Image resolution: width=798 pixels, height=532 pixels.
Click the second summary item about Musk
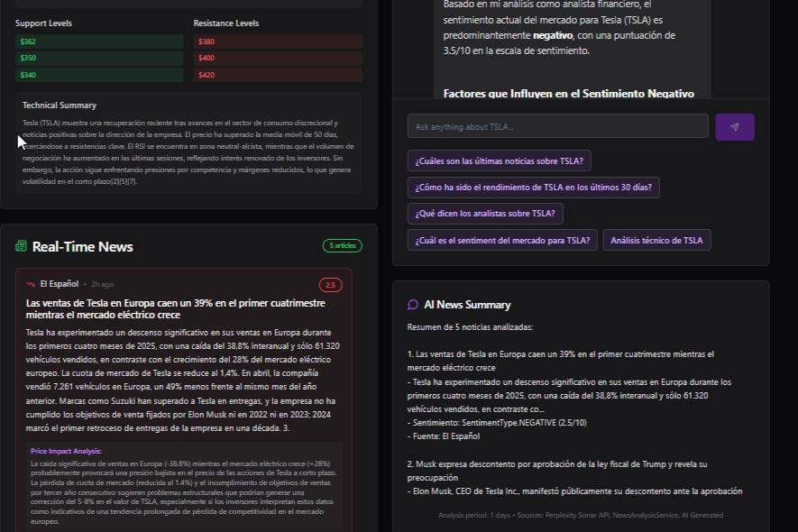(557, 471)
